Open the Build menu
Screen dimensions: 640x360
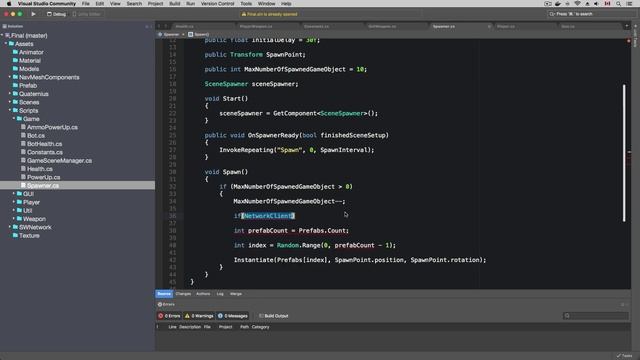point(175,4)
